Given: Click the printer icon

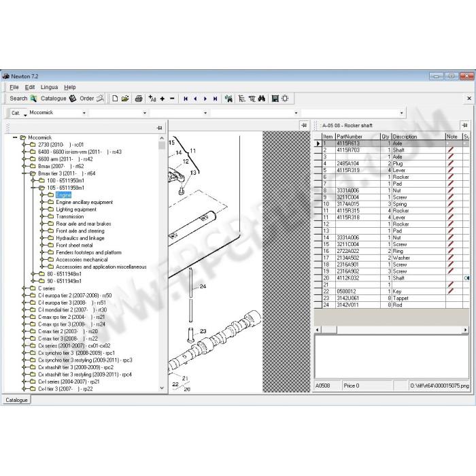Looking at the screenshot, I should click(x=139, y=99).
